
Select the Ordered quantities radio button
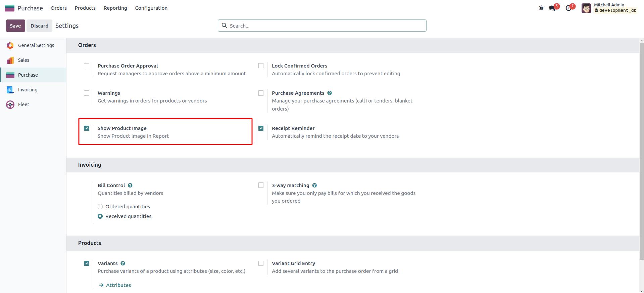[x=100, y=207]
